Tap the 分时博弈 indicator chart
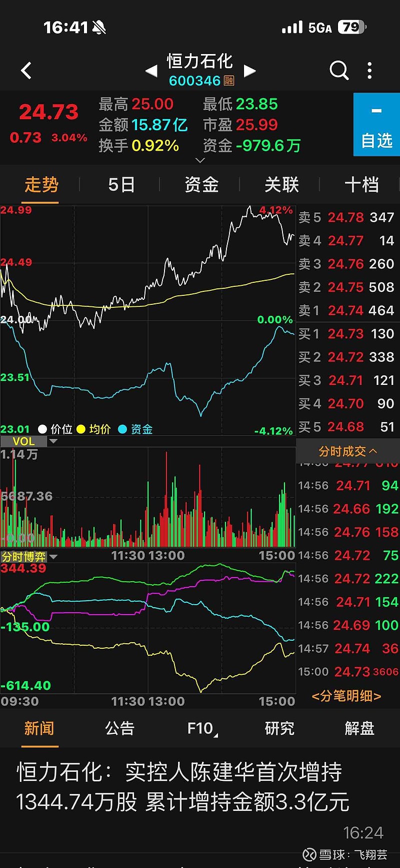The image size is (400, 868). point(147,628)
